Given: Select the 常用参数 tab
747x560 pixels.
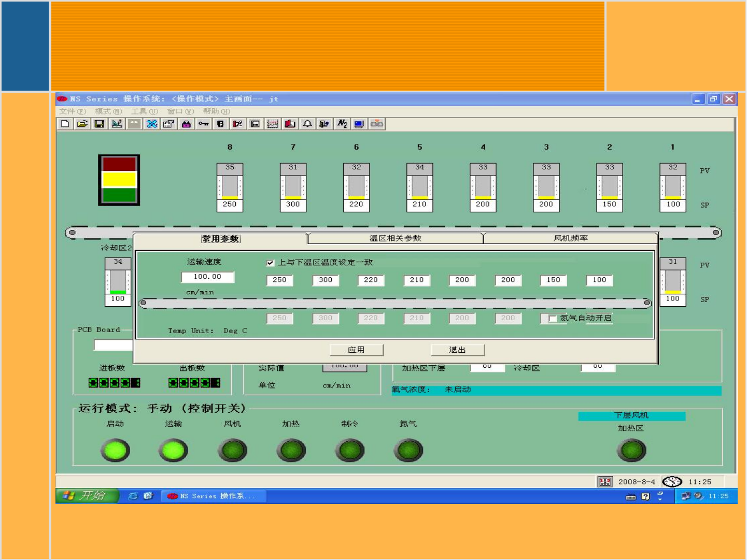Looking at the screenshot, I should (221, 238).
